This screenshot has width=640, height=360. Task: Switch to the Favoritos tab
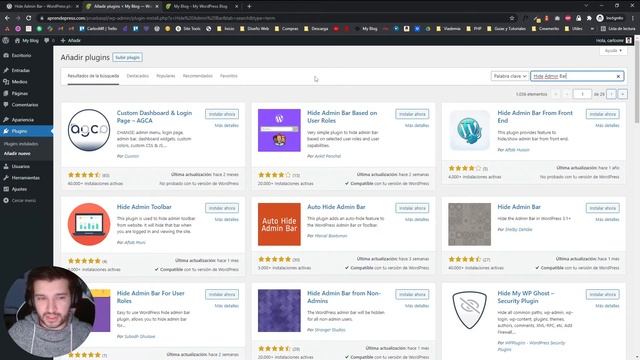(229, 76)
